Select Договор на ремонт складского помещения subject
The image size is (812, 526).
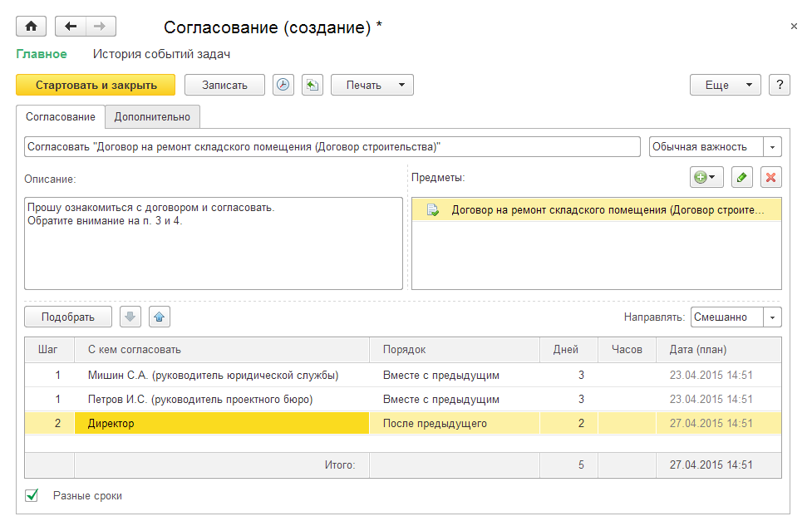[597, 210]
